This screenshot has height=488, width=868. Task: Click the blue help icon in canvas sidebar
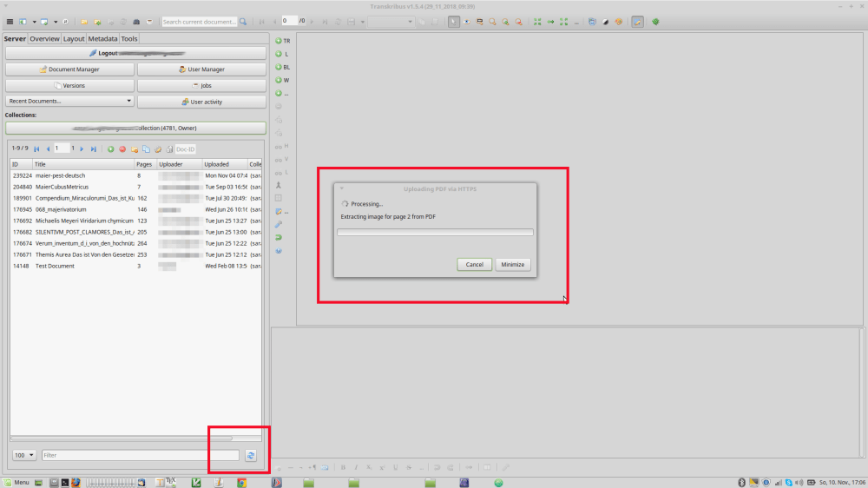pyautogui.click(x=279, y=251)
